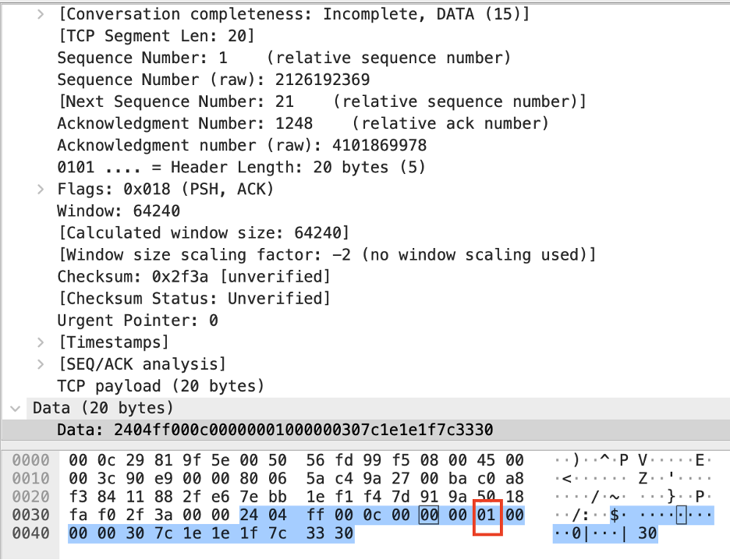This screenshot has width=730, height=560.
Task: Select the Acknowledgment number (raw) line
Action: click(241, 145)
